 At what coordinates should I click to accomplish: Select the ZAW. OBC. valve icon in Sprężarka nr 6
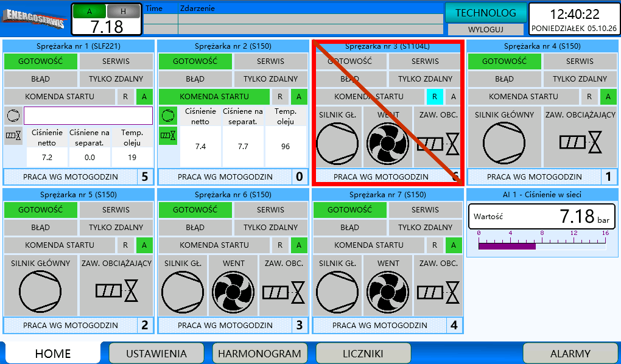click(x=284, y=292)
